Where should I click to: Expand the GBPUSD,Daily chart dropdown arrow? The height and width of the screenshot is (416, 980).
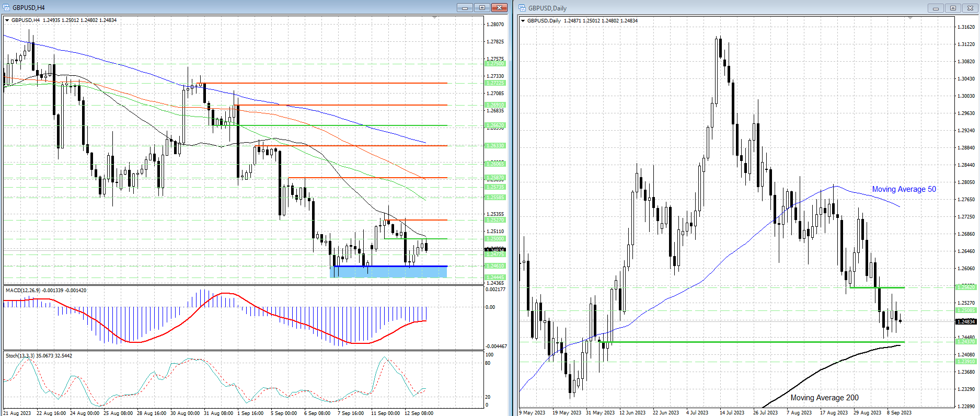pos(523,21)
